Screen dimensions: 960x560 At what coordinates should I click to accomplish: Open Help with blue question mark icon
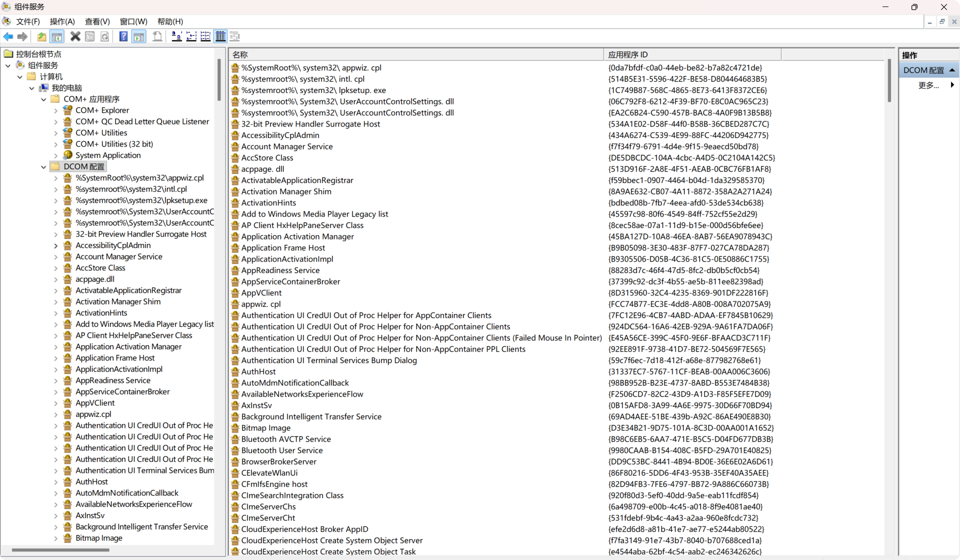[x=123, y=36]
